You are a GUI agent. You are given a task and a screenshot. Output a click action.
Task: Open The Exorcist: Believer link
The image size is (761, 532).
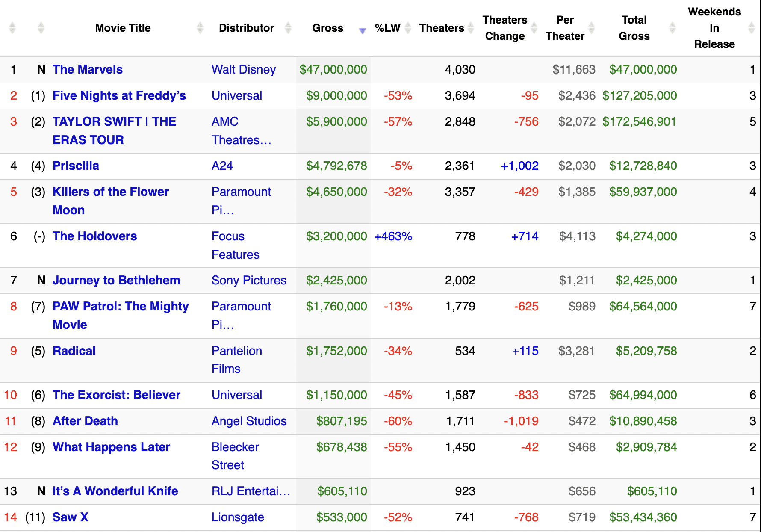116,395
